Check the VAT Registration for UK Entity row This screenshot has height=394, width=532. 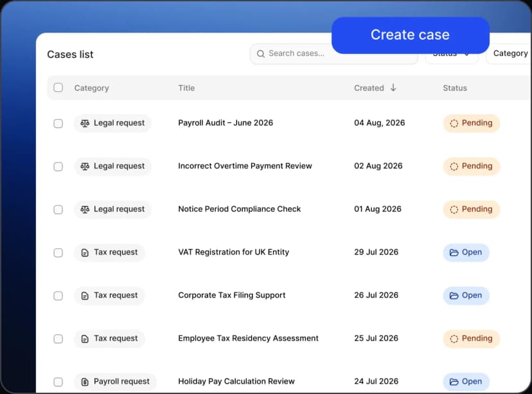click(x=58, y=253)
